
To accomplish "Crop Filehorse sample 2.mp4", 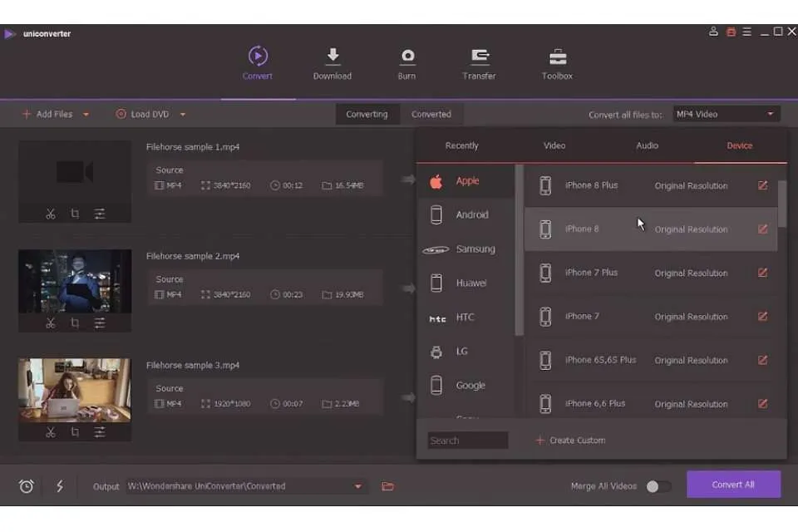I will [75, 323].
